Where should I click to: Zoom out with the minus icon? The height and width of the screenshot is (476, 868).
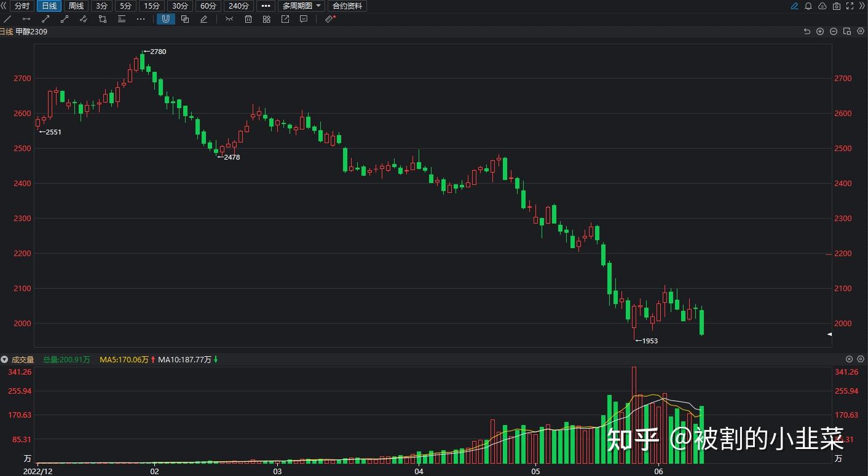click(834, 31)
